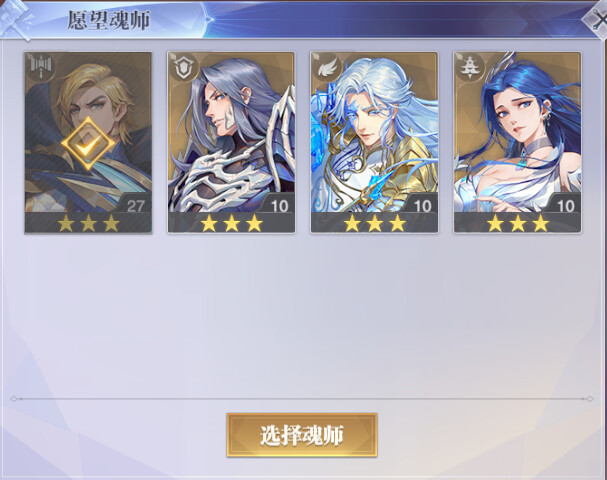Click the 愿望魂师 title header
The width and height of the screenshot is (607, 480).
[x=109, y=20]
